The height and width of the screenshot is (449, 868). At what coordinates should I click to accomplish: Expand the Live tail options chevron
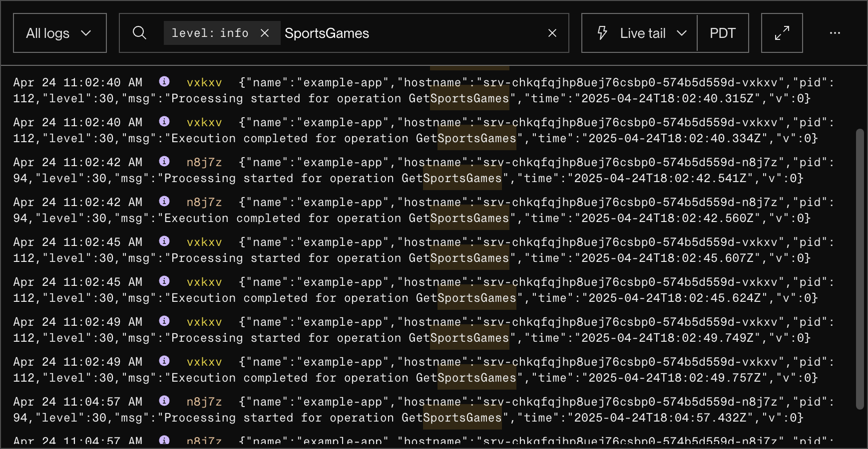682,33
